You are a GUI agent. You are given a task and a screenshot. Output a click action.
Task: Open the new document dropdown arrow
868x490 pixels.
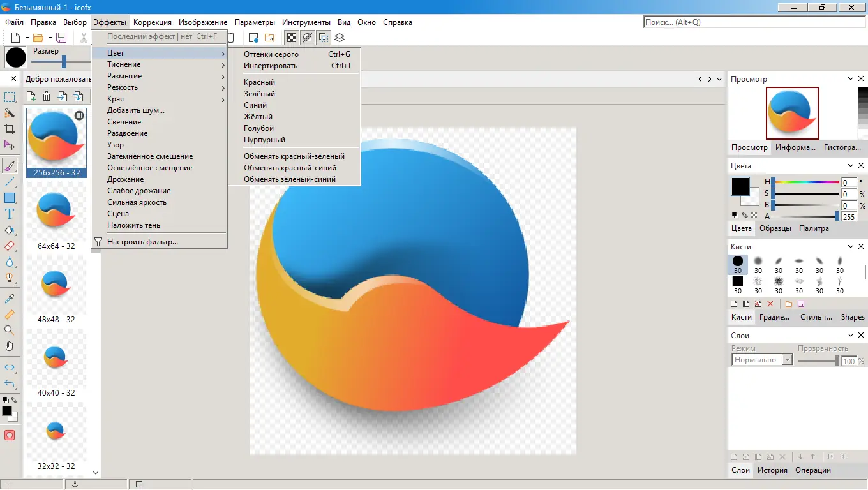[x=27, y=38]
